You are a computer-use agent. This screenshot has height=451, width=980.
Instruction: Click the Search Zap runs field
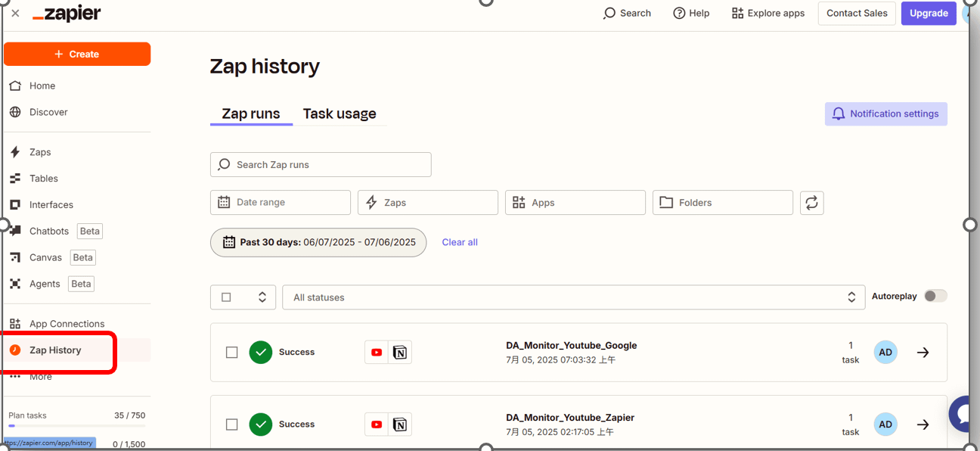(321, 165)
